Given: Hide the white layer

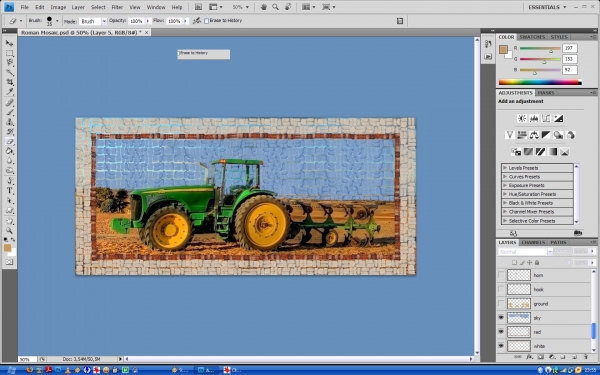Looking at the screenshot, I should [501, 346].
